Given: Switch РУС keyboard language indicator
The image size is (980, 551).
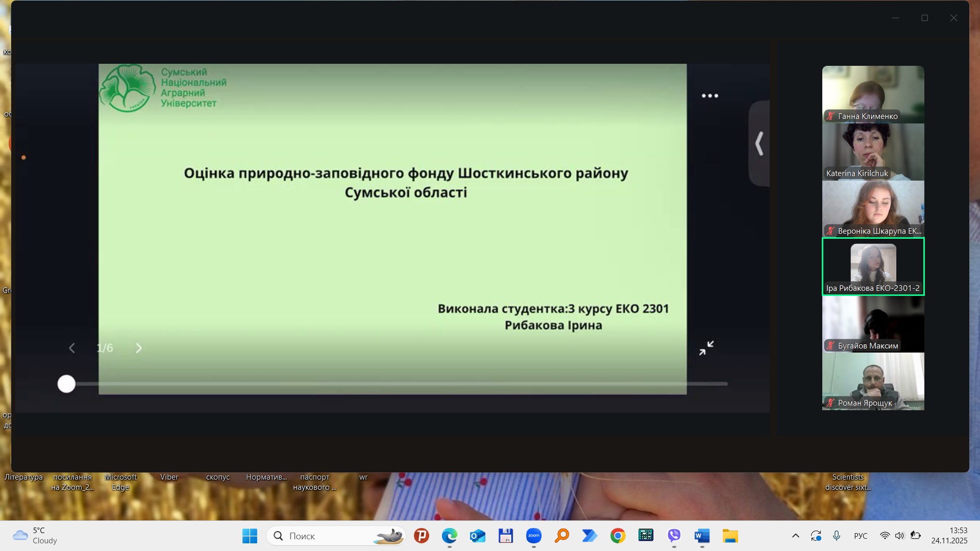Looking at the screenshot, I should click(861, 536).
